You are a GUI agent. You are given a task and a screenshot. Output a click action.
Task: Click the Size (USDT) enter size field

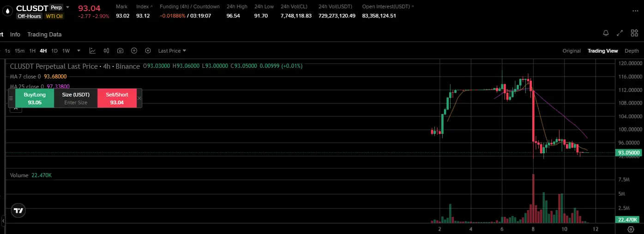click(76, 98)
